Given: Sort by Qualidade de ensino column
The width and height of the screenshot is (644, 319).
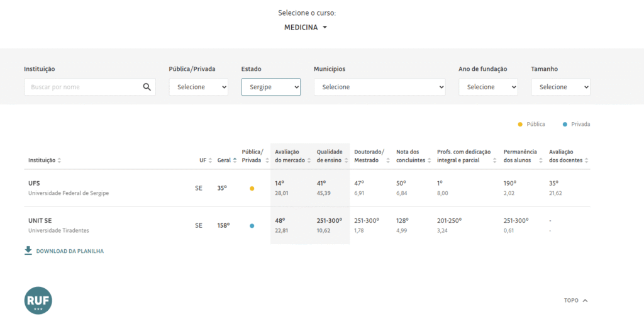Looking at the screenshot, I should coord(346,160).
